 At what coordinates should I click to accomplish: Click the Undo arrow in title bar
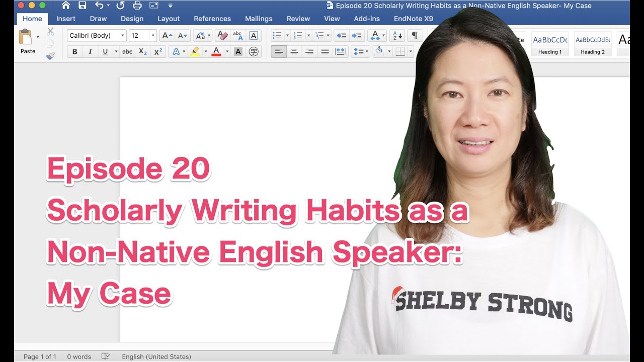[99, 6]
